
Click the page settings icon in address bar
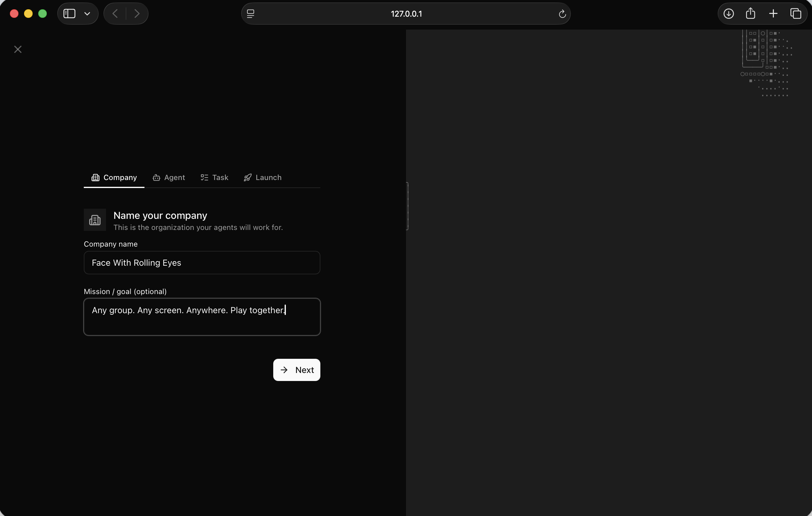[250, 14]
